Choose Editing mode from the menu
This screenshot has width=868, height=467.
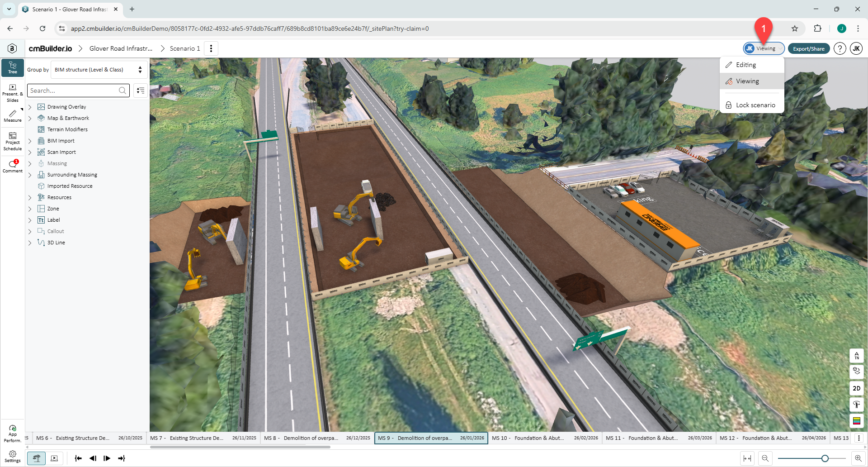point(752,65)
